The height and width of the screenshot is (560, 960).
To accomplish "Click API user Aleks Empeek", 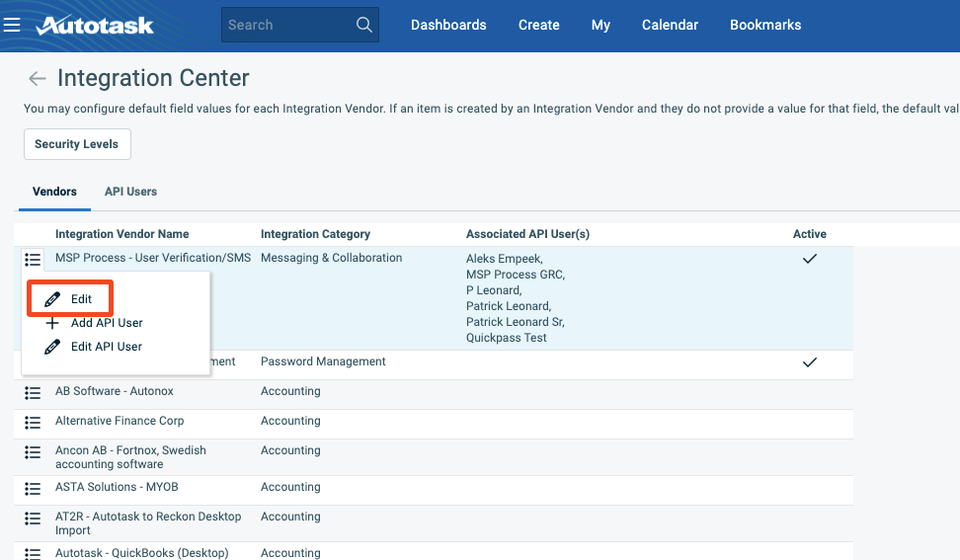I will (x=505, y=259).
